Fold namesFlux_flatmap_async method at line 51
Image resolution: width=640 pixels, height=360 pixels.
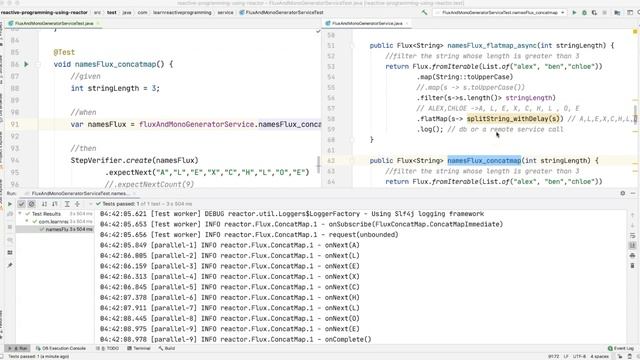click(x=352, y=46)
